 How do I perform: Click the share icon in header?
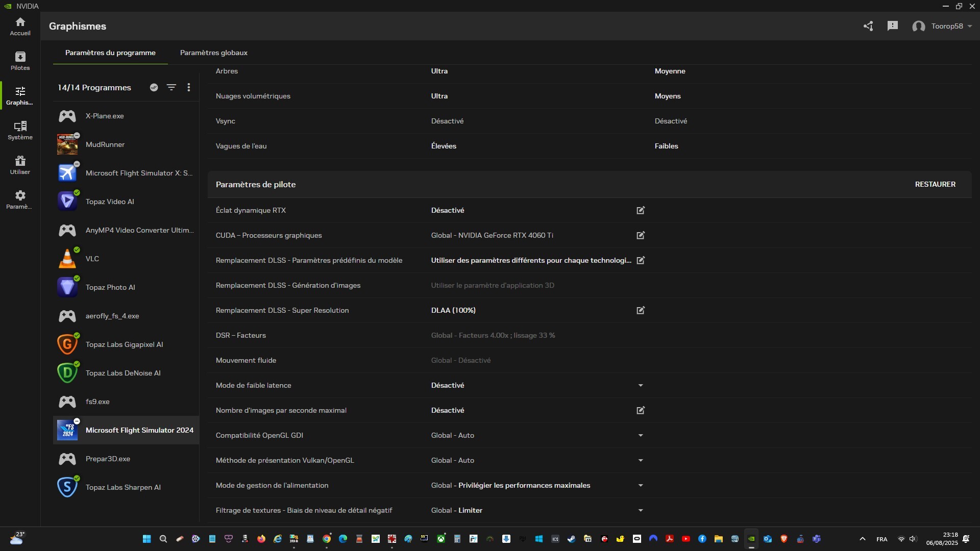tap(868, 26)
